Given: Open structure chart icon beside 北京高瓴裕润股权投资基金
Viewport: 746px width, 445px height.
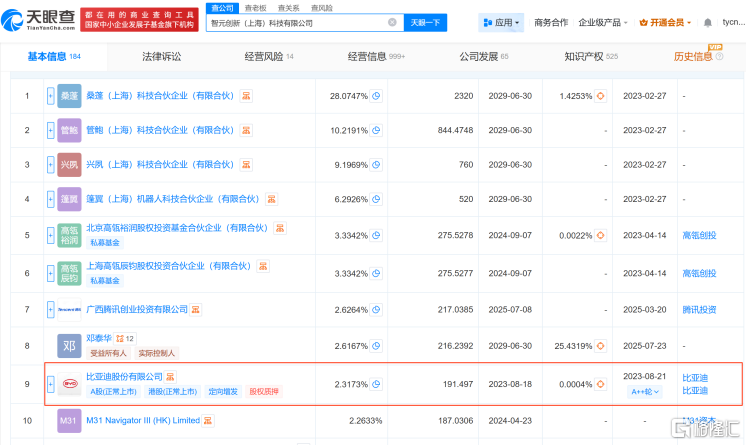Looking at the screenshot, I should (x=280, y=228).
